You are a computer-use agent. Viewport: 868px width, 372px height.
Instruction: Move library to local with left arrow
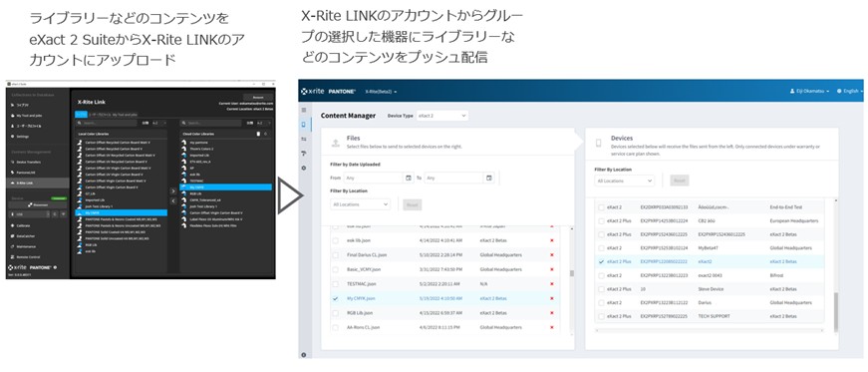pos(172,200)
